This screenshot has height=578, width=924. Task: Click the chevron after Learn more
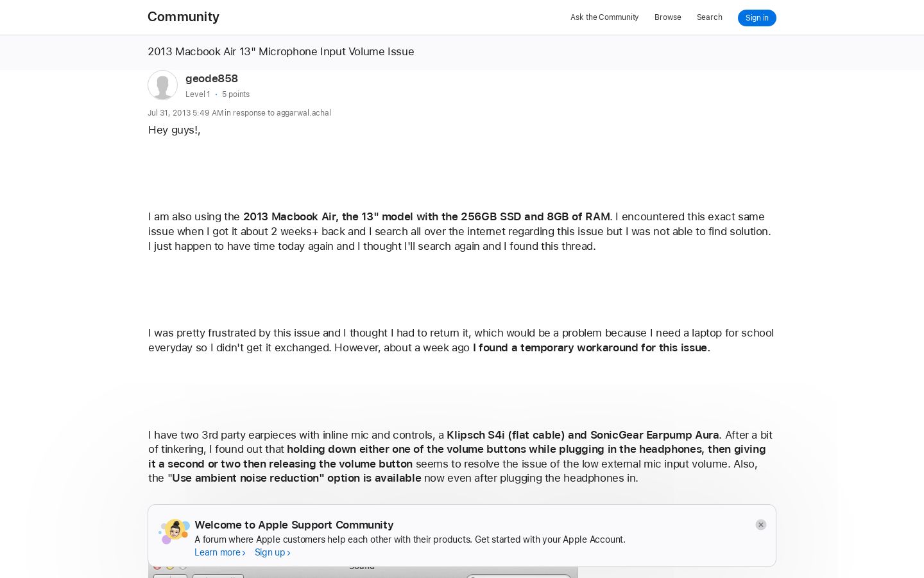[x=244, y=553]
